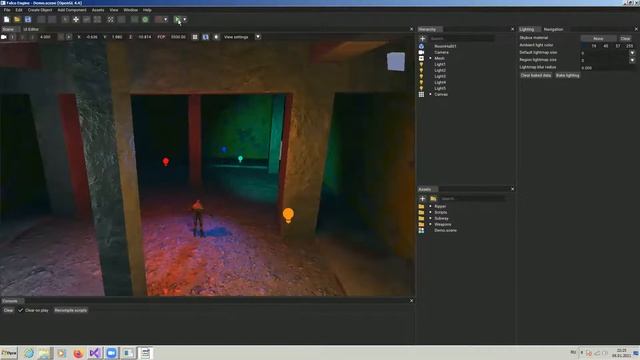Image resolution: width=640 pixels, height=360 pixels.
Task: Click the Console Clear button
Action: [x=8, y=310]
